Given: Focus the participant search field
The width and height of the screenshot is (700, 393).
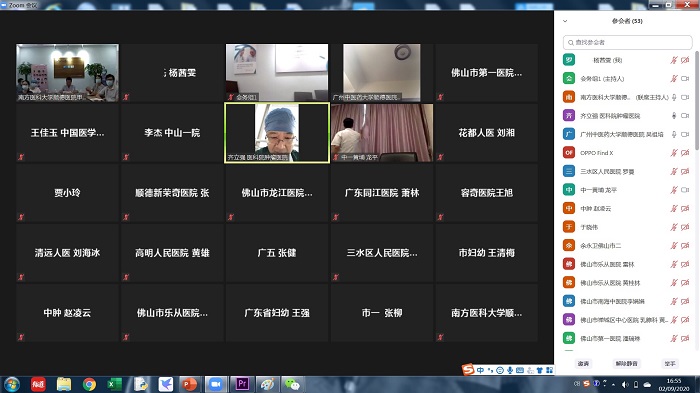Looking at the screenshot, I should point(627,42).
